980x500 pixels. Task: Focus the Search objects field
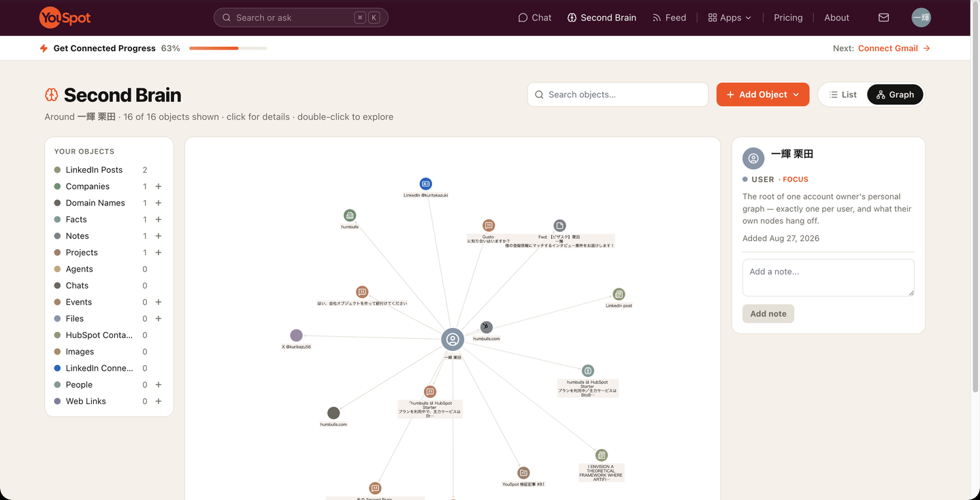[618, 95]
